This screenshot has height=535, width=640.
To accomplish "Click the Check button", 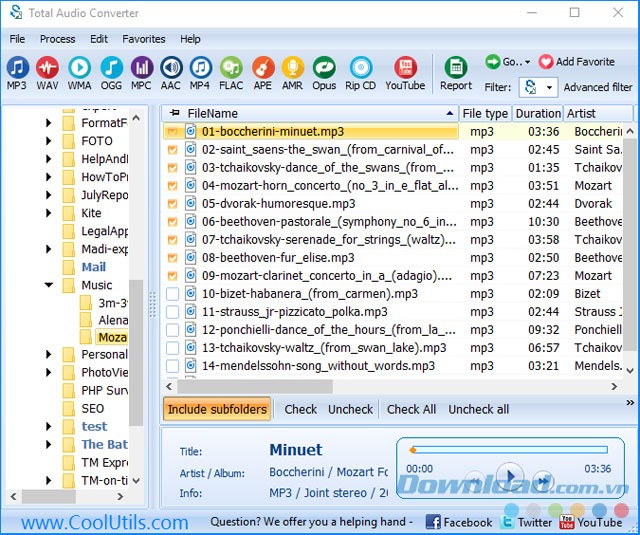I will [300, 409].
